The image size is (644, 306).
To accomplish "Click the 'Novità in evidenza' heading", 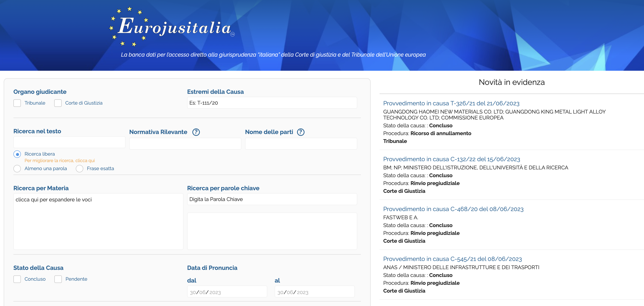I will point(512,82).
